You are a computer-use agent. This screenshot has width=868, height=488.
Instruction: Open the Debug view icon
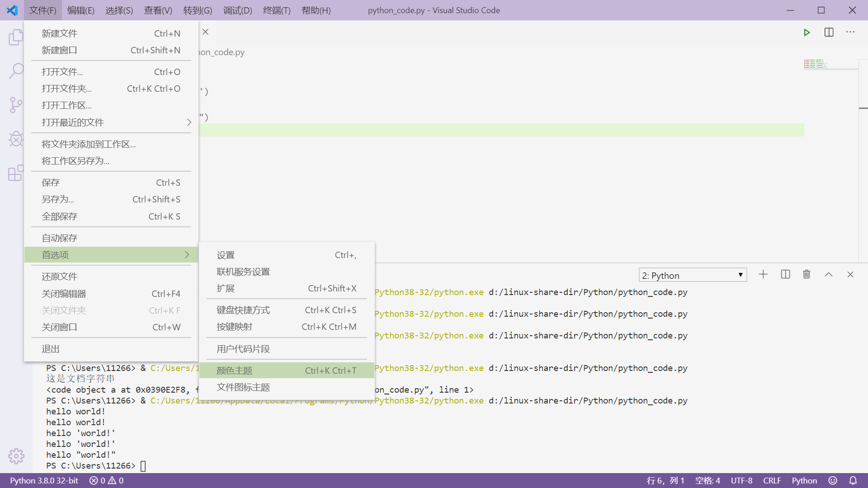[16, 139]
